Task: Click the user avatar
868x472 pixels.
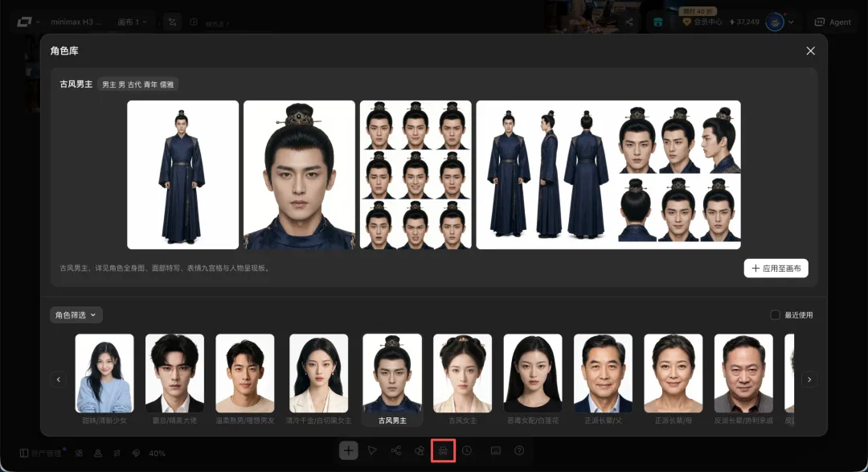Action: click(x=775, y=23)
